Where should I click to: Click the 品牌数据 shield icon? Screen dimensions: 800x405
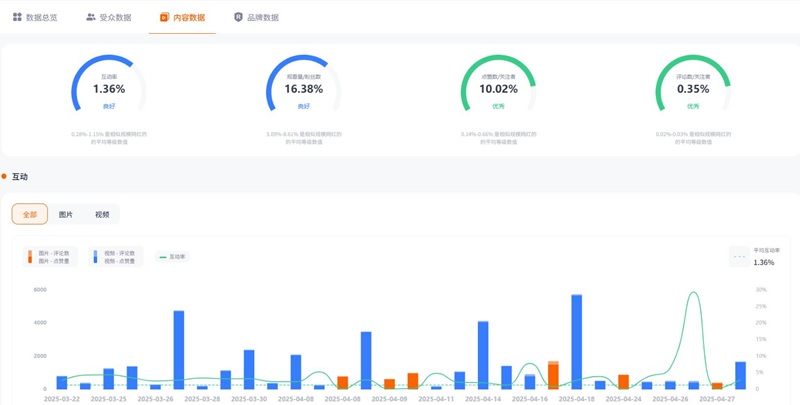tap(238, 17)
